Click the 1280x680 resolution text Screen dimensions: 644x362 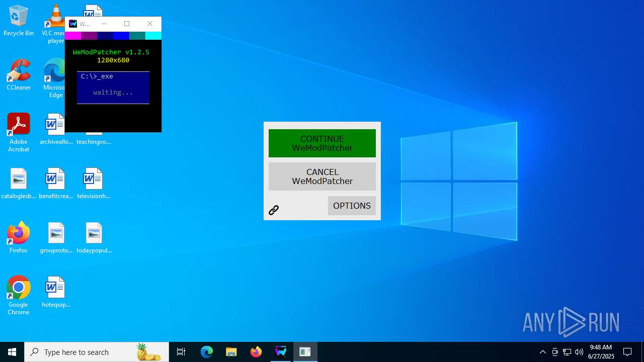point(113,60)
